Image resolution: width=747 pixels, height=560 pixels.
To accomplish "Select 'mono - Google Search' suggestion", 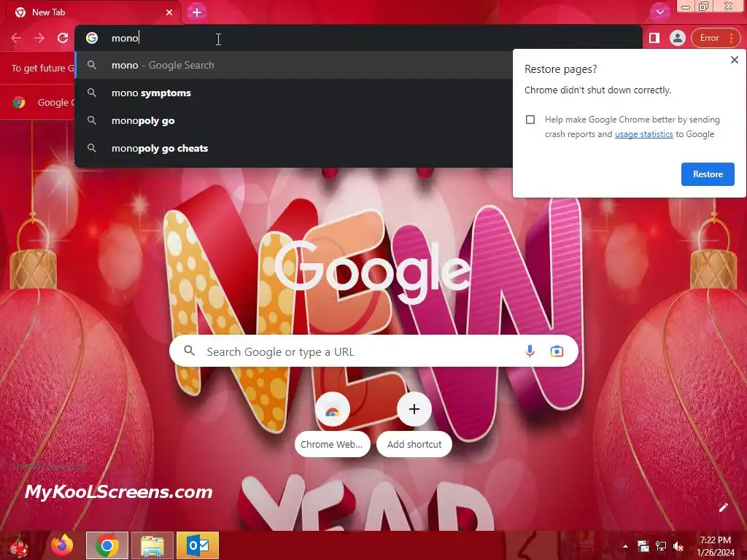I will pyautogui.click(x=293, y=65).
